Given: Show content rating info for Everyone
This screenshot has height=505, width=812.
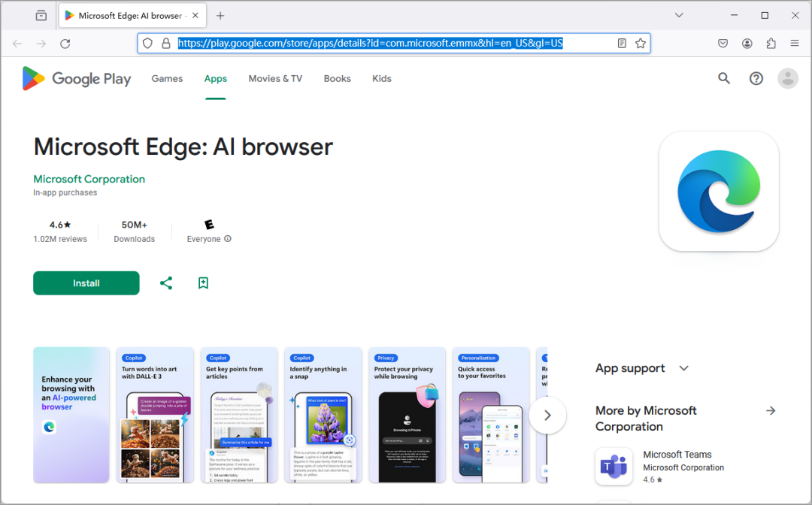Looking at the screenshot, I should (228, 239).
